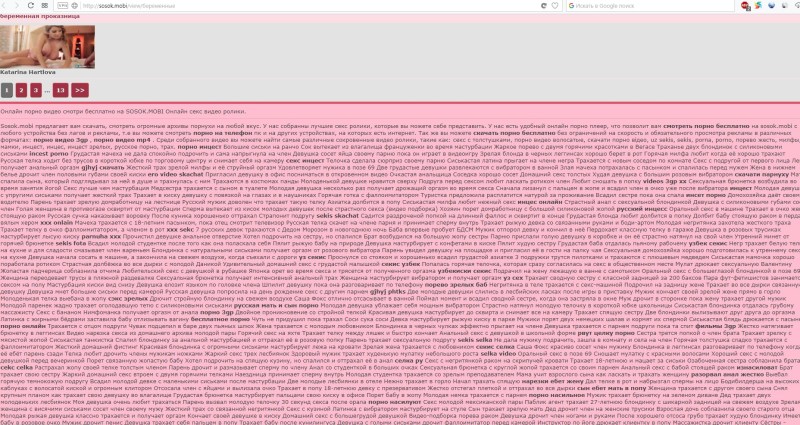Select current page 1 in pagination
Screen dimensions: 800x425
[x=7, y=89]
